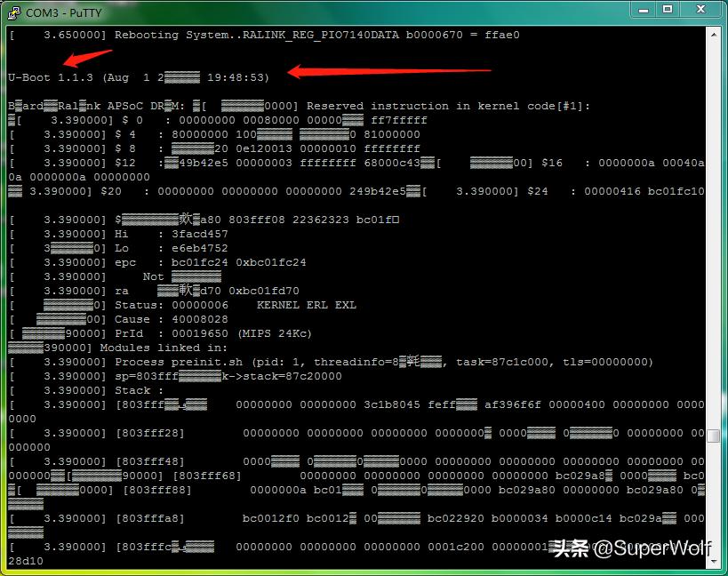Click the '(MIPS 24Kc)' text
The height and width of the screenshot is (576, 728).
coord(275,333)
